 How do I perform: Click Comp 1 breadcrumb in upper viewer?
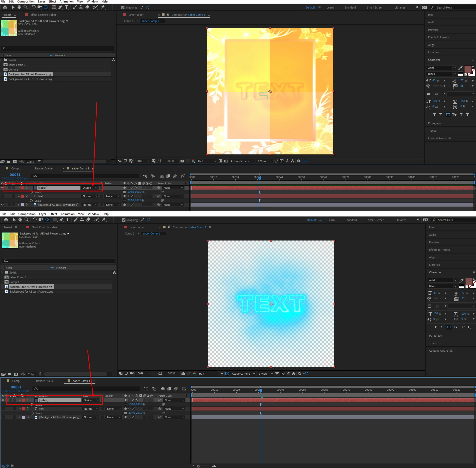pyautogui.click(x=129, y=21)
